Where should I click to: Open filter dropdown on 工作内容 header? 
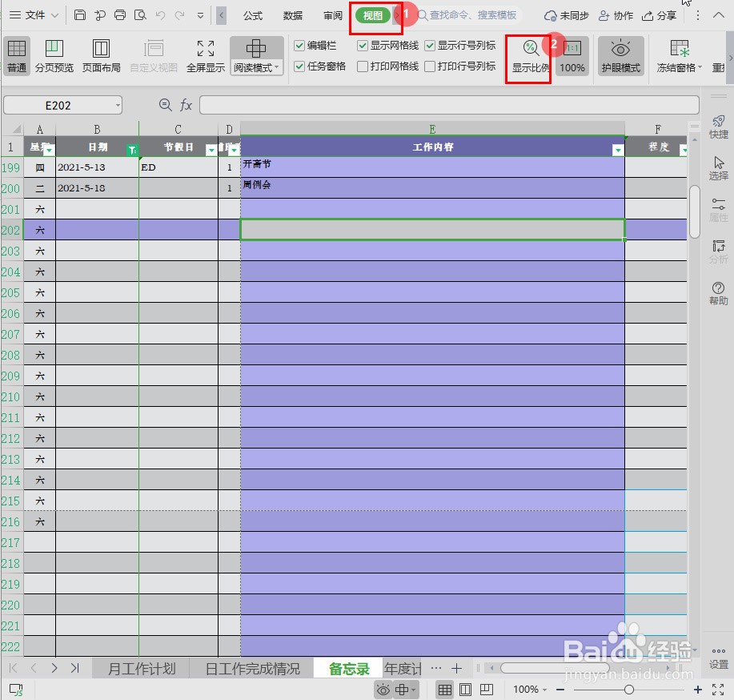[618, 150]
